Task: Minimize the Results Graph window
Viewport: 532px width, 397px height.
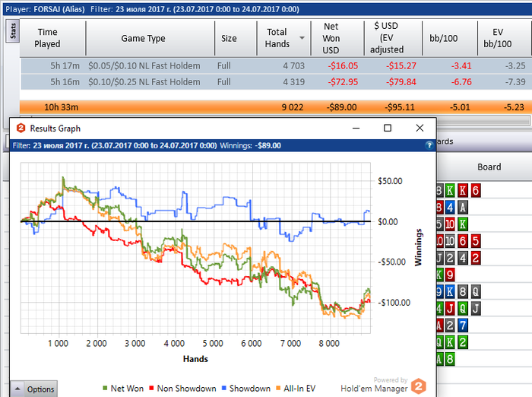Action: (356, 128)
